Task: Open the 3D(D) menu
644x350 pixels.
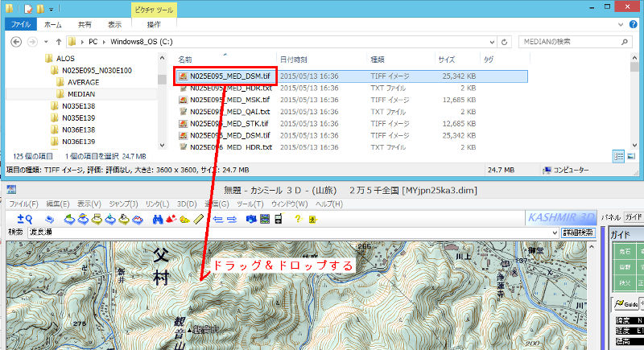Action: [x=186, y=204]
